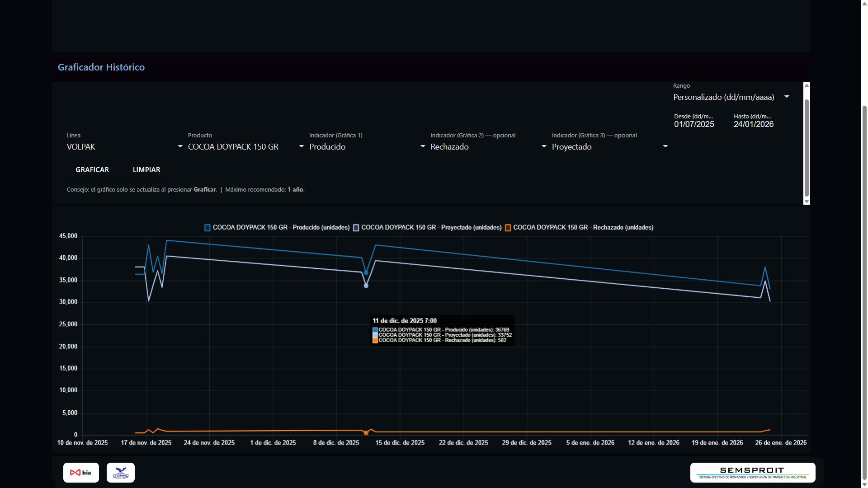The height and width of the screenshot is (488, 868).
Task: Click the SEMSPROIT logo banner
Action: 752,473
